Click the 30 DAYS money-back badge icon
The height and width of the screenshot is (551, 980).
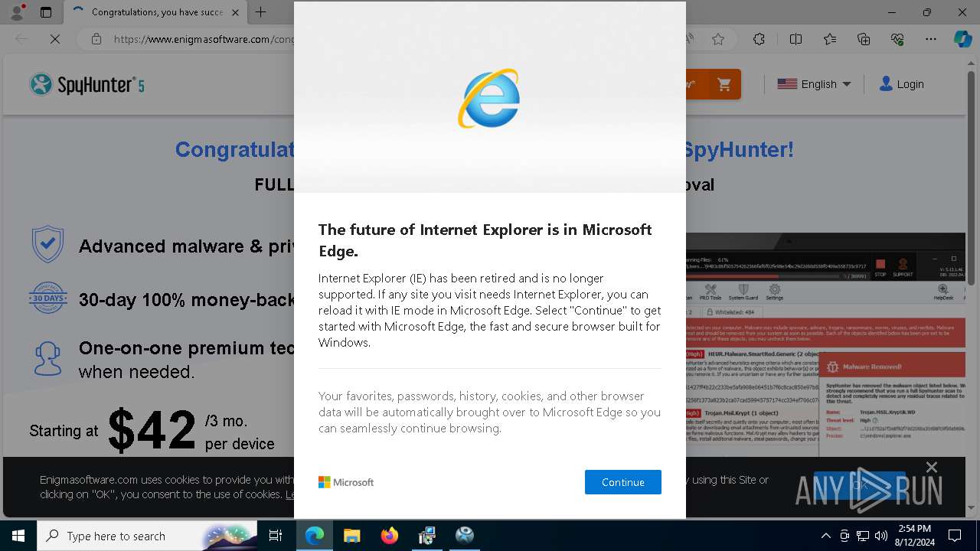tap(47, 298)
